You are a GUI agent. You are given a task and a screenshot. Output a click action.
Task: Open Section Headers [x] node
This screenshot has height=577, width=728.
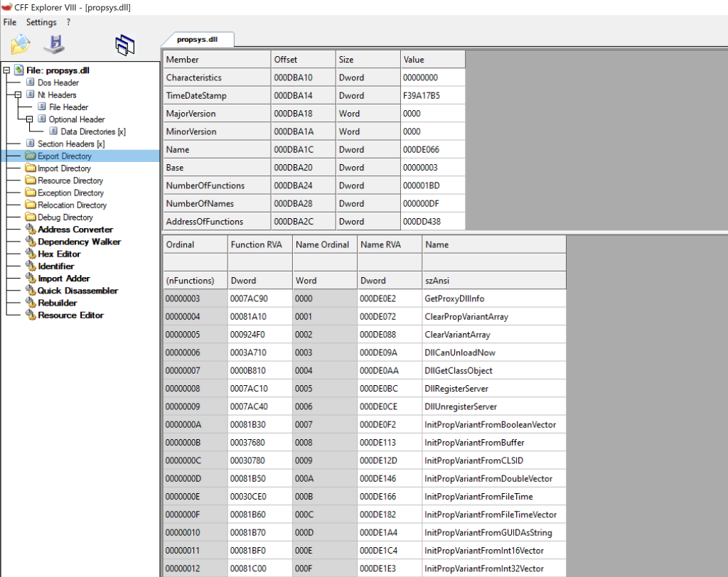pos(71,144)
